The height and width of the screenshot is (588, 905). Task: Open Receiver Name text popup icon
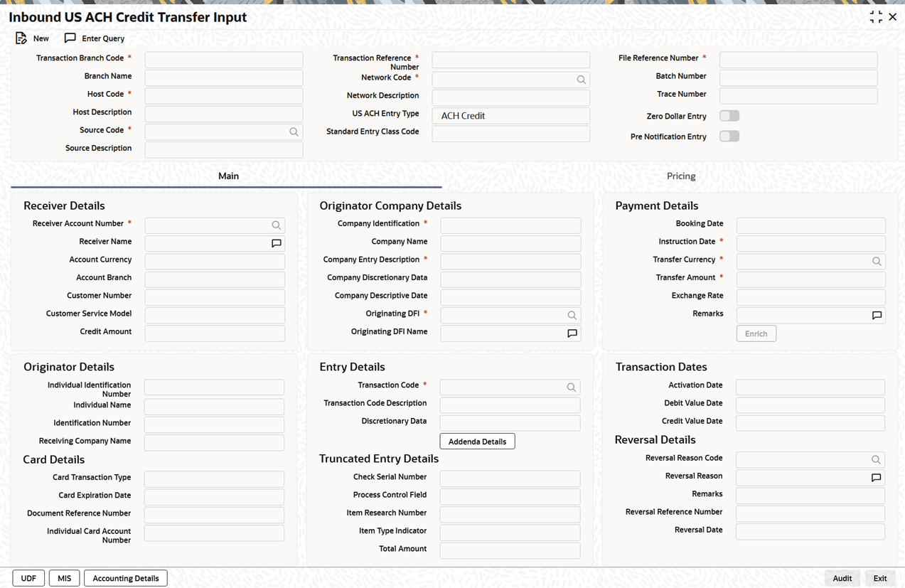click(x=276, y=243)
